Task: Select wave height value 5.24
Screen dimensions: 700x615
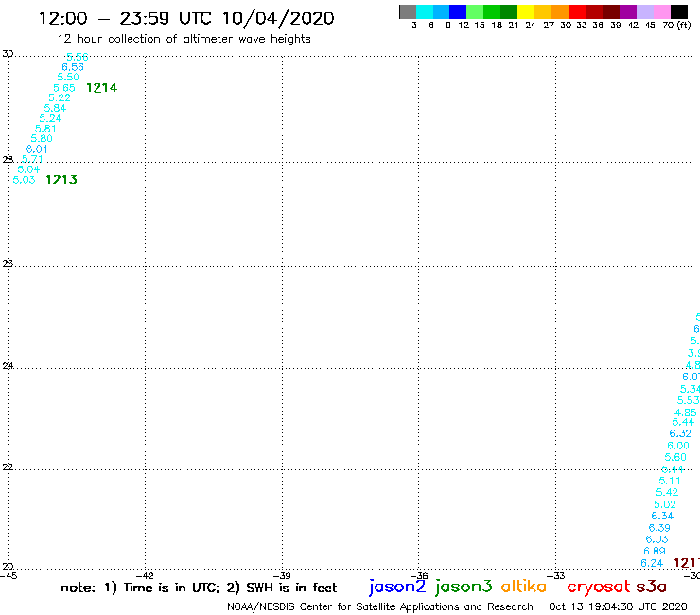Action: [50, 118]
